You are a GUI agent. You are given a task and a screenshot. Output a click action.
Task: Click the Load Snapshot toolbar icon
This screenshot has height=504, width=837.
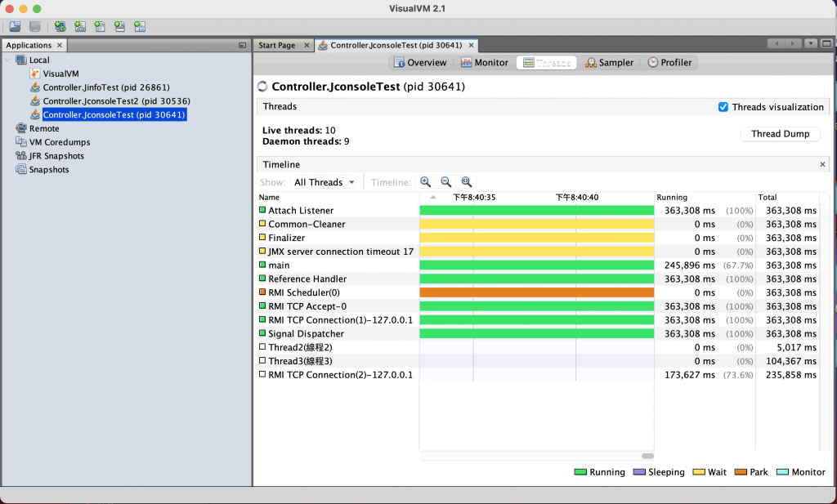tap(15, 26)
